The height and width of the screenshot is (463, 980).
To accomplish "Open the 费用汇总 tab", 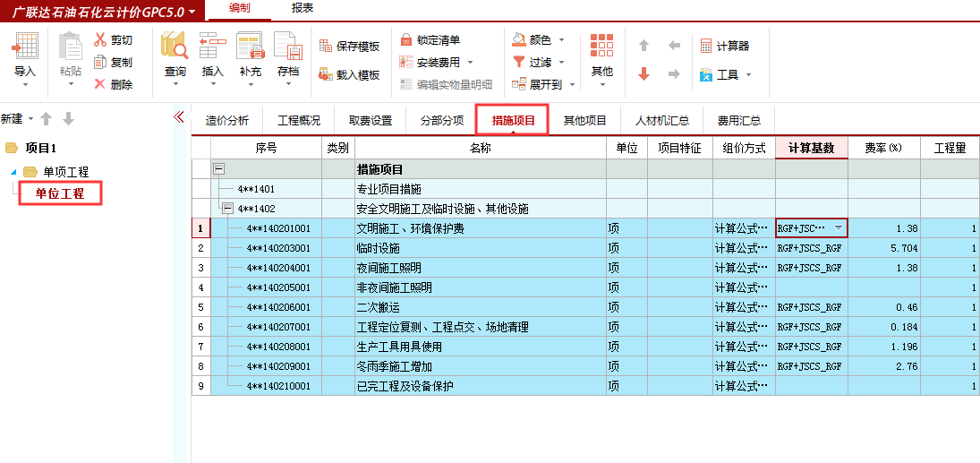I will tap(739, 121).
